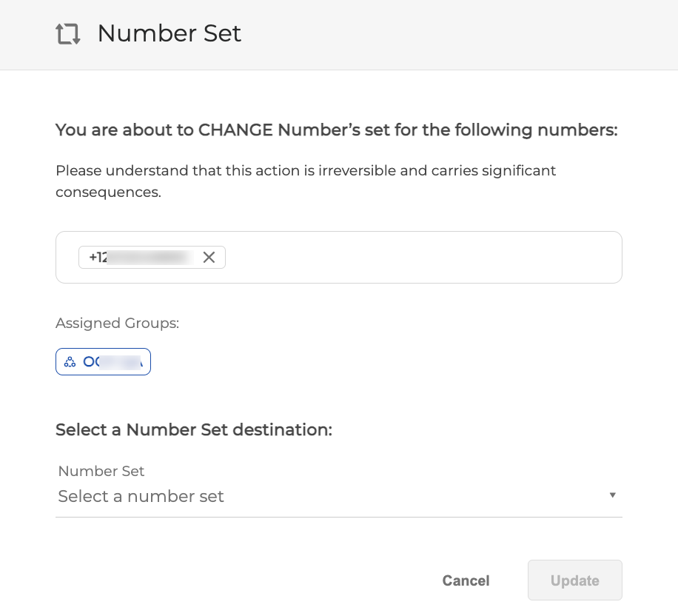Screen dimensions: 678x616
Task: Click the group icon in assigned group chip
Action: click(70, 362)
